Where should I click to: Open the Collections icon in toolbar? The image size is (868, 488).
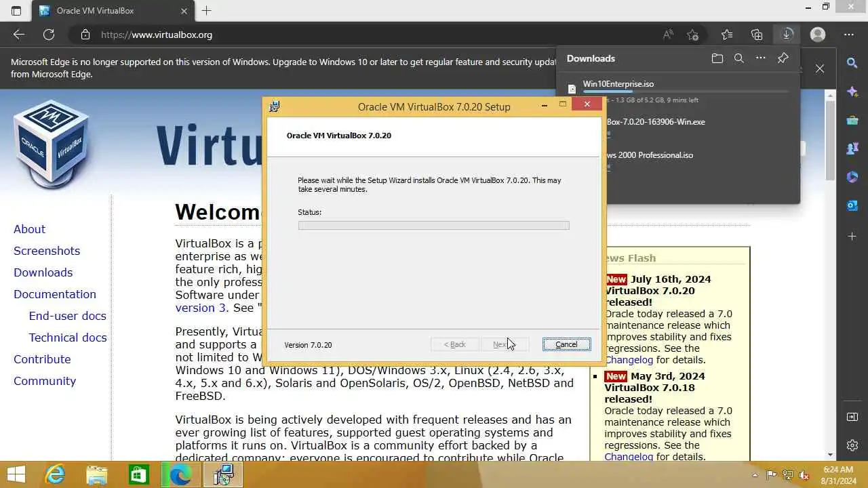point(757,35)
